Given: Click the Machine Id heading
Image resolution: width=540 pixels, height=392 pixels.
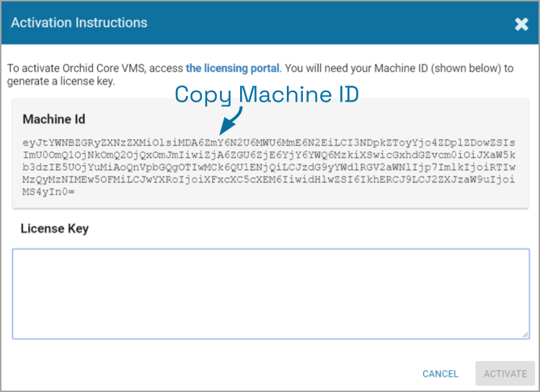Looking at the screenshot, I should pos(54,119).
